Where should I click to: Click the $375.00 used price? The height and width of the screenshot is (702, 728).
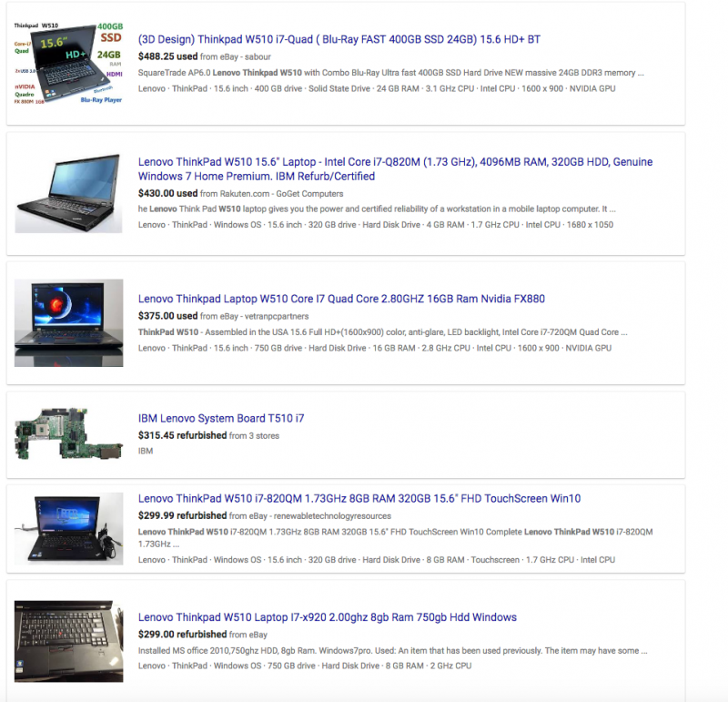pos(167,316)
